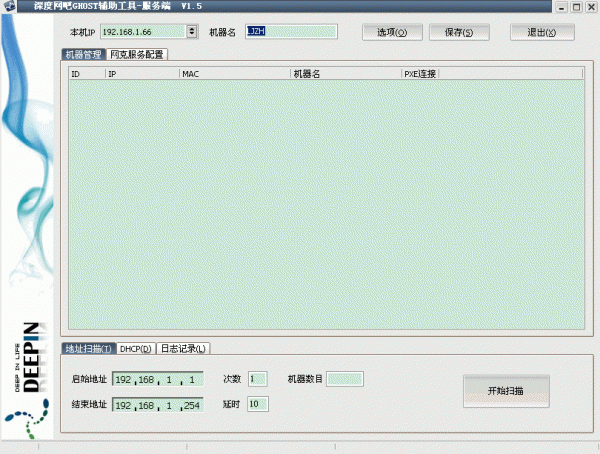Click the 次数 label
The width and height of the screenshot is (600, 454).
(232, 379)
